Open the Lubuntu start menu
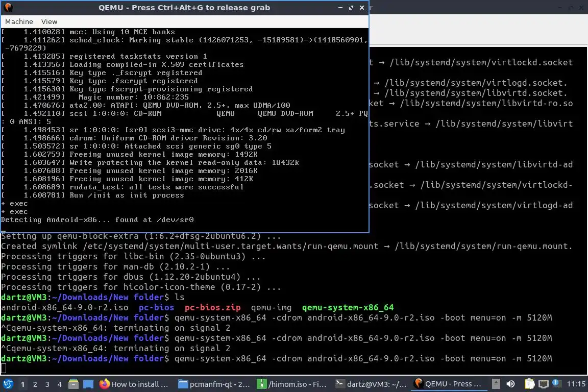This screenshot has height=392, width=588. pos(8,384)
